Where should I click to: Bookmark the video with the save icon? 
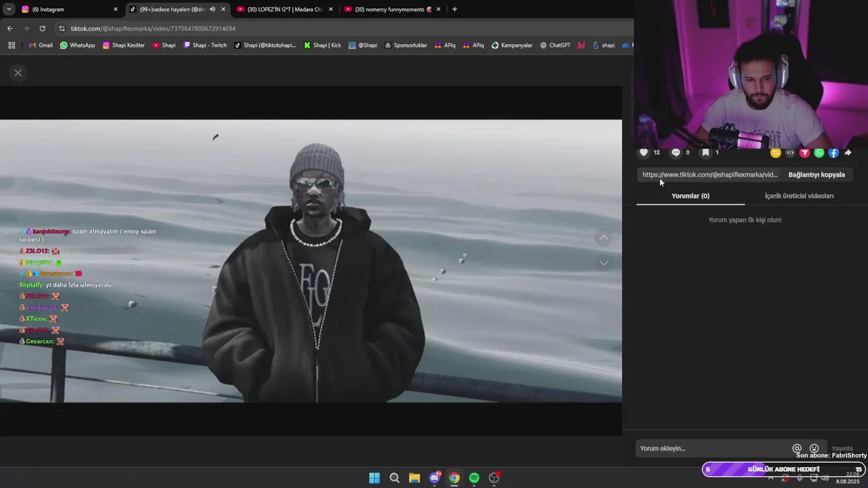705,152
